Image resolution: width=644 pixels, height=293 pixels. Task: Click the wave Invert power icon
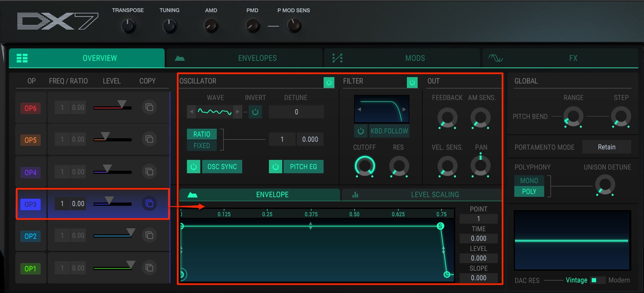pos(255,112)
